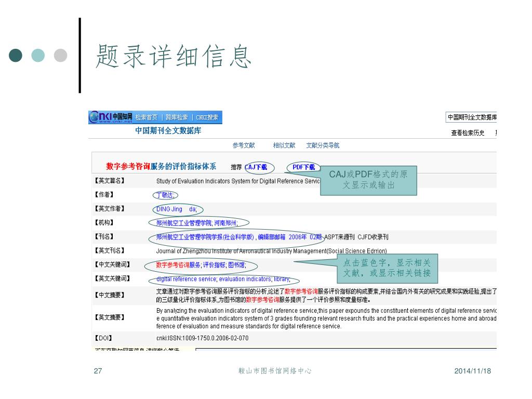Open 查看检索历史 link

pyautogui.click(x=468, y=132)
